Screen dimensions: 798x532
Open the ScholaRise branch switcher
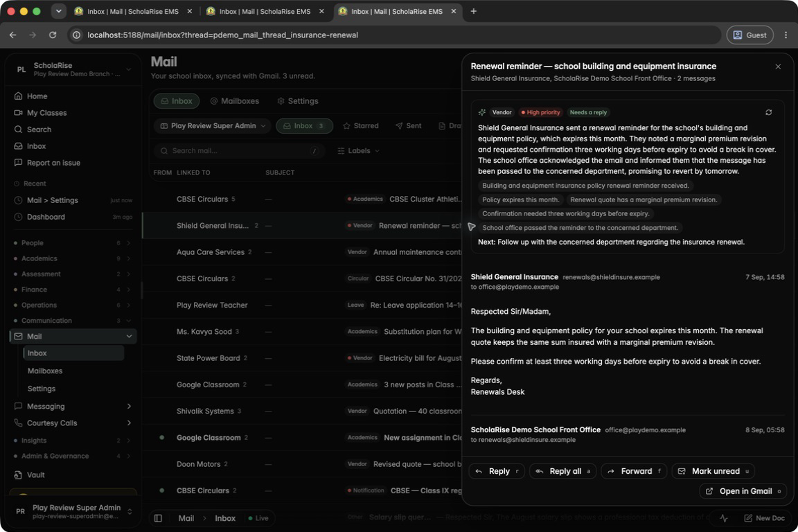pos(73,69)
